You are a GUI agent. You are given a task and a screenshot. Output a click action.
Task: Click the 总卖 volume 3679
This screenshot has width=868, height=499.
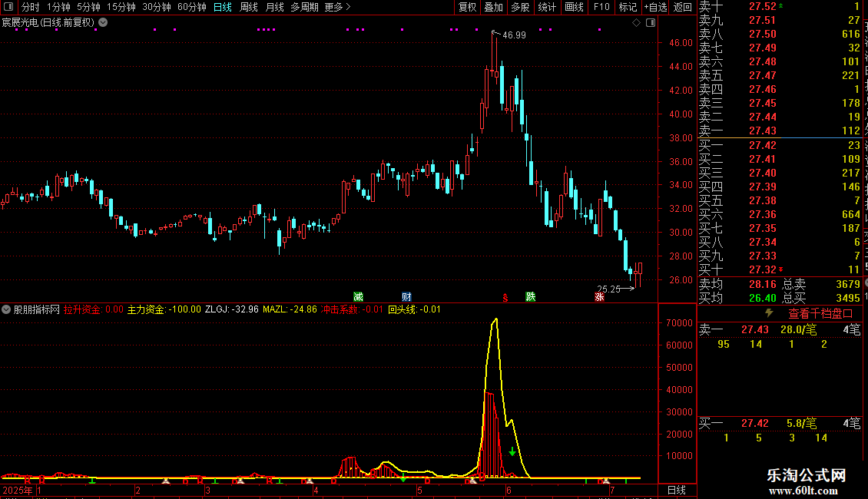pos(847,284)
